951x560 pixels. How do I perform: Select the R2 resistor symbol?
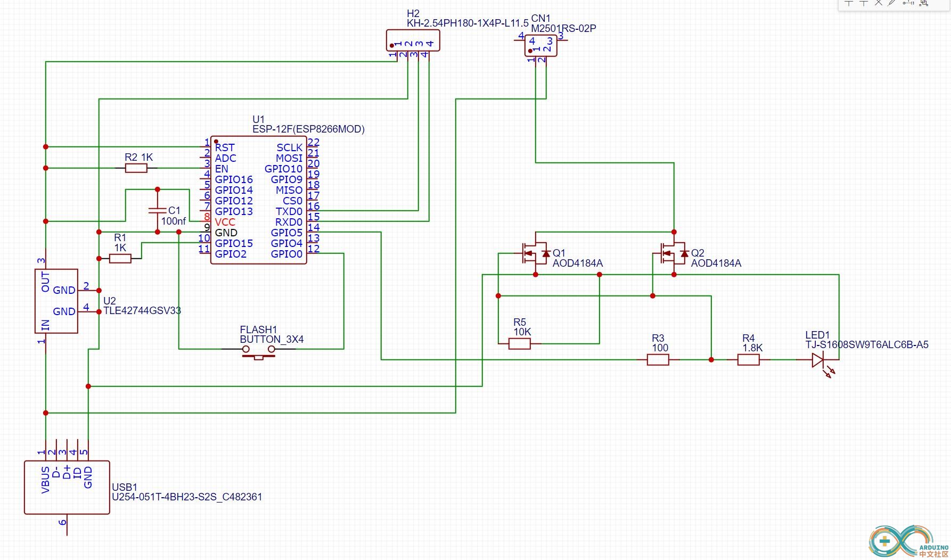click(x=136, y=168)
